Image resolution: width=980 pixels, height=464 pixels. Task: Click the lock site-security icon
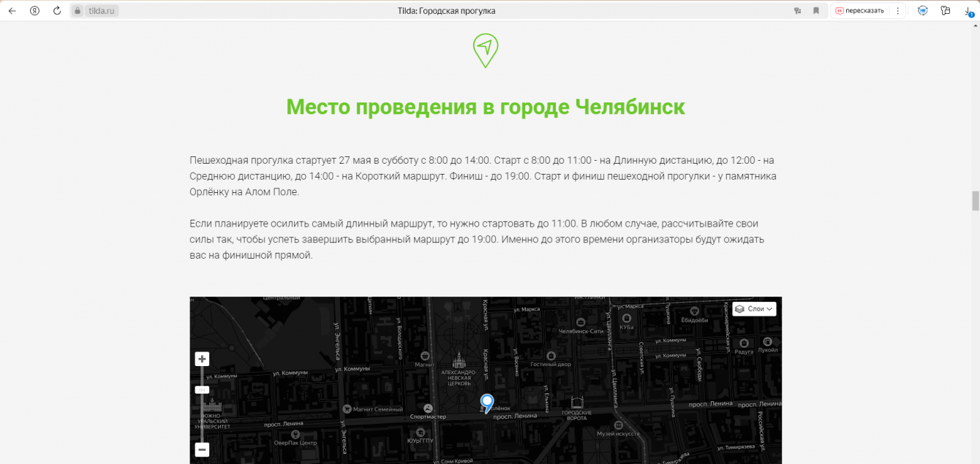[78, 11]
